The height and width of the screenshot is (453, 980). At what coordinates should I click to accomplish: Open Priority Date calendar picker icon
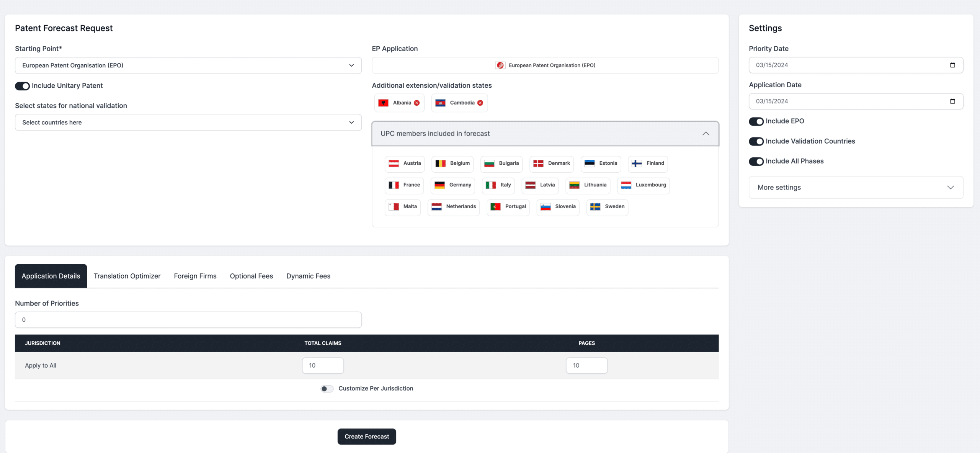(x=952, y=65)
